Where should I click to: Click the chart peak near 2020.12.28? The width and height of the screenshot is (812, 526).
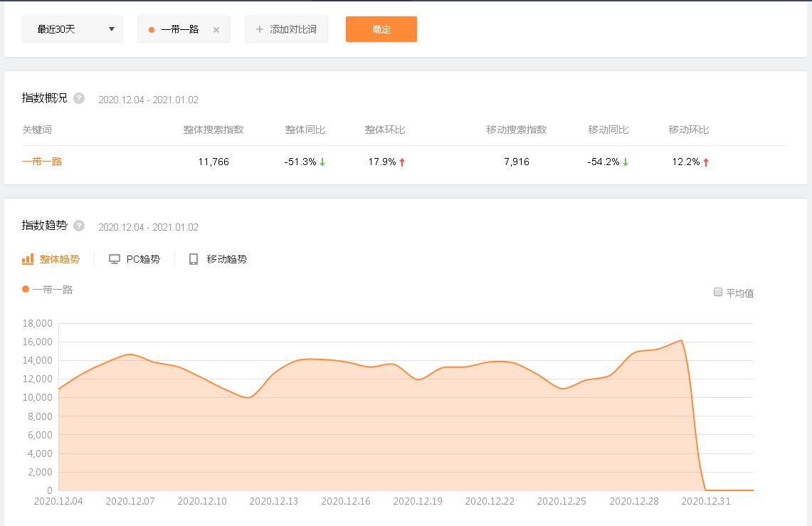click(681, 340)
